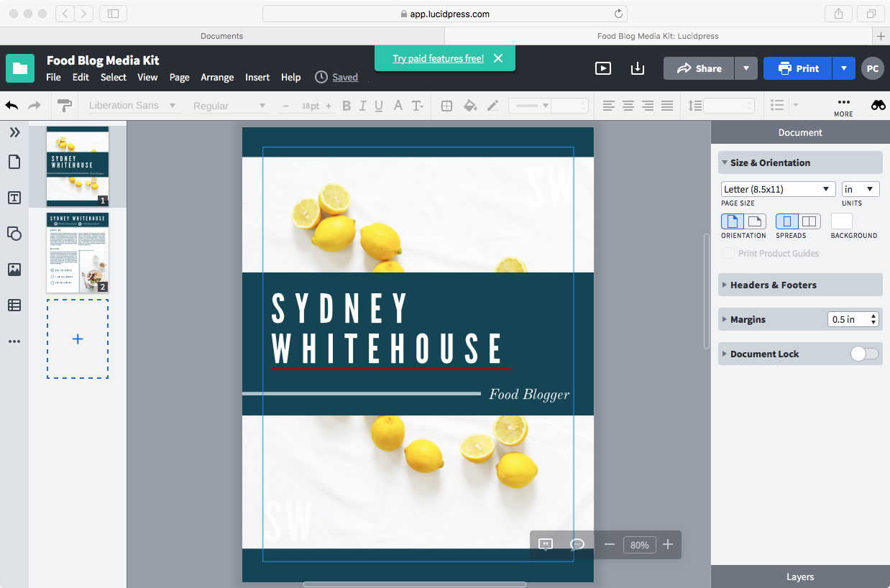This screenshot has width=890, height=588.
Task: Open the comments speech bubble
Action: click(577, 545)
